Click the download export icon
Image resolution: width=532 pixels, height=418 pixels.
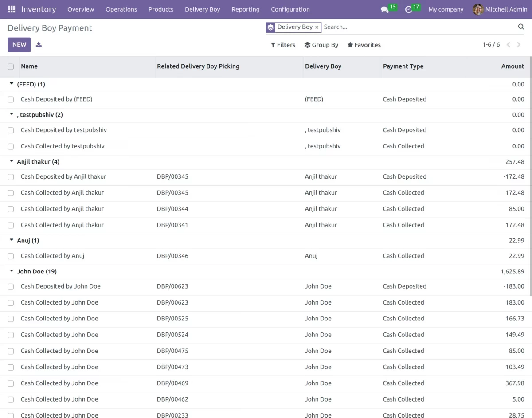39,44
